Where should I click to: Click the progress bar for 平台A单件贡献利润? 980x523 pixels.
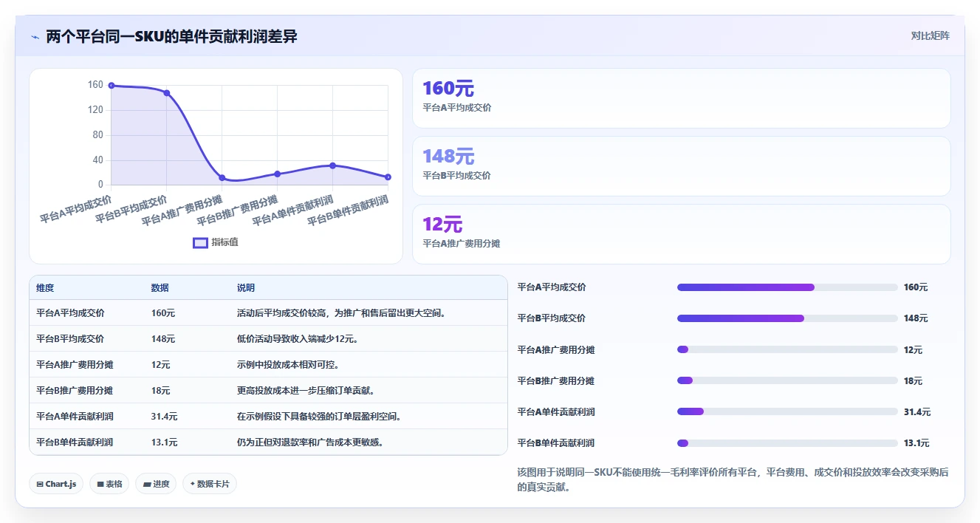click(x=787, y=411)
